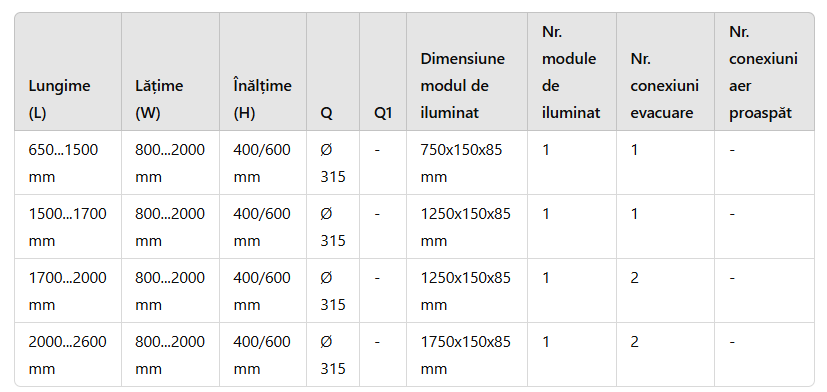This screenshot has width=827, height=392.
Task: Click the 800...2000 mm cell in second row
Action: pos(170,226)
